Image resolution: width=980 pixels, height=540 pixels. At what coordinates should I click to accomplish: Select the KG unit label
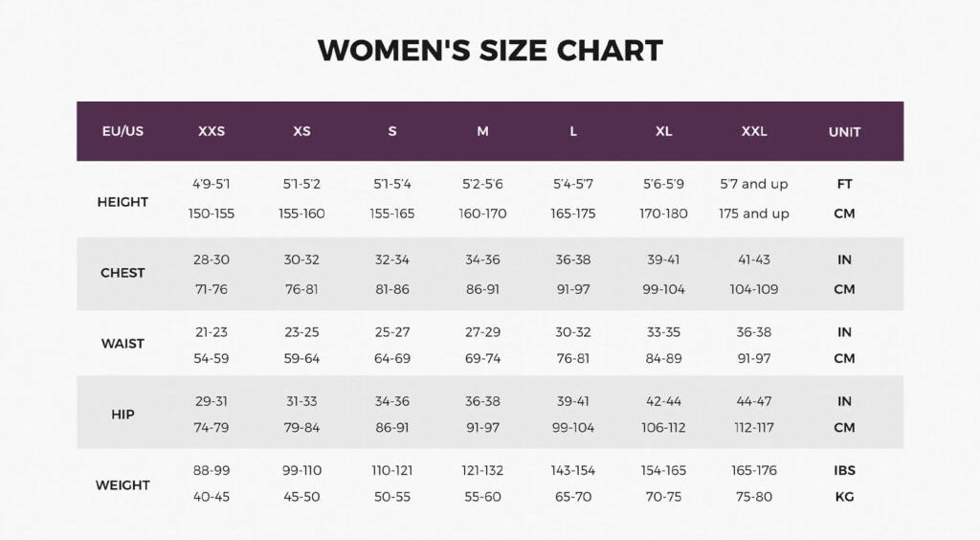coord(844,497)
